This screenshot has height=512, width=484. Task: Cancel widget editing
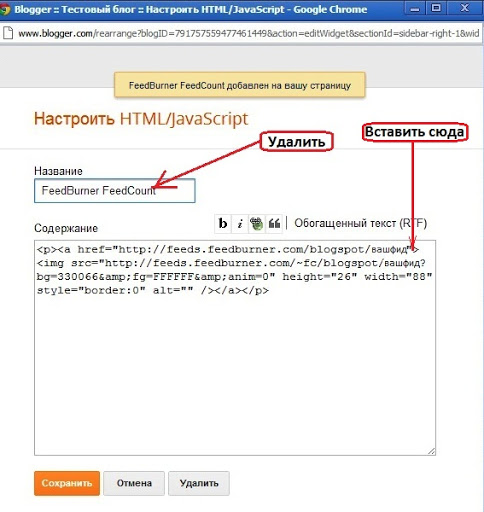click(x=134, y=483)
